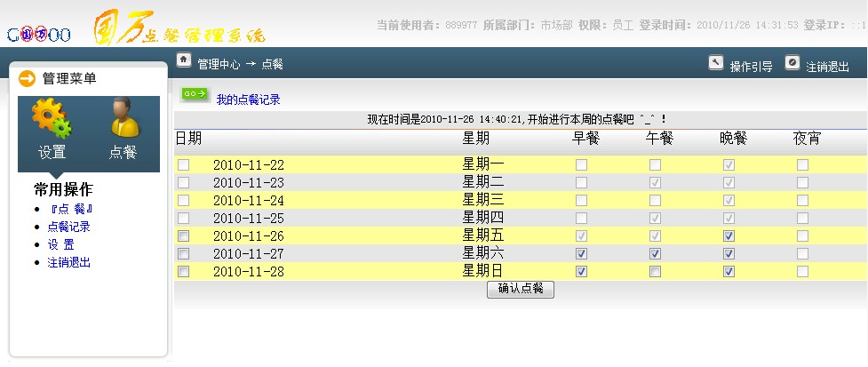
Task: Toggle dinner checkbox for 2010-11-26
Action: pos(729,235)
